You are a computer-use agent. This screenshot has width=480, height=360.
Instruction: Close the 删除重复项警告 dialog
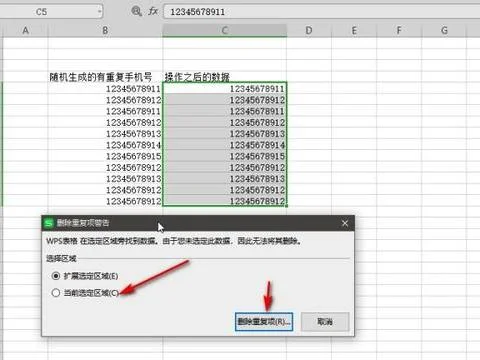345,223
